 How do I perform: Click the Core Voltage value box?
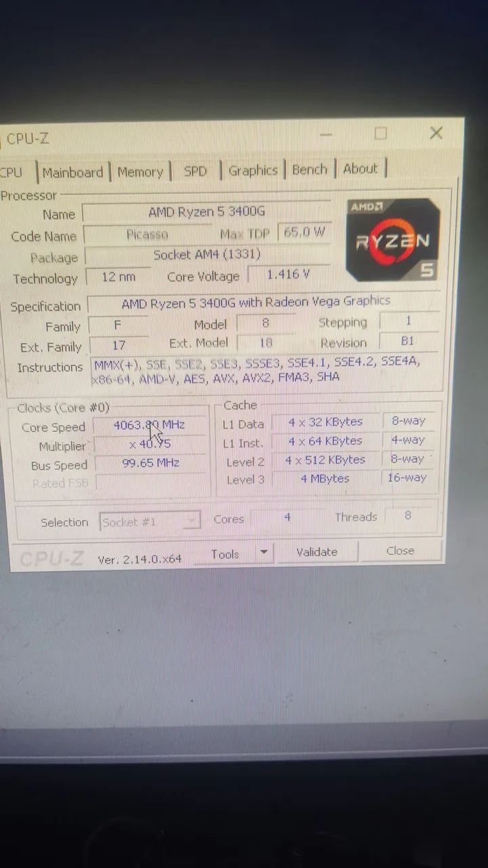289,275
